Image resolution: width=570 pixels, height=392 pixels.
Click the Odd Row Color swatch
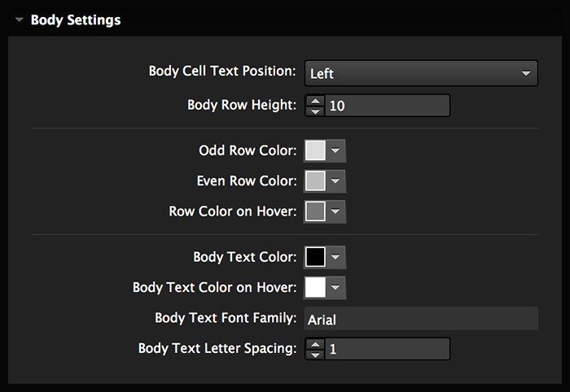[x=315, y=150]
